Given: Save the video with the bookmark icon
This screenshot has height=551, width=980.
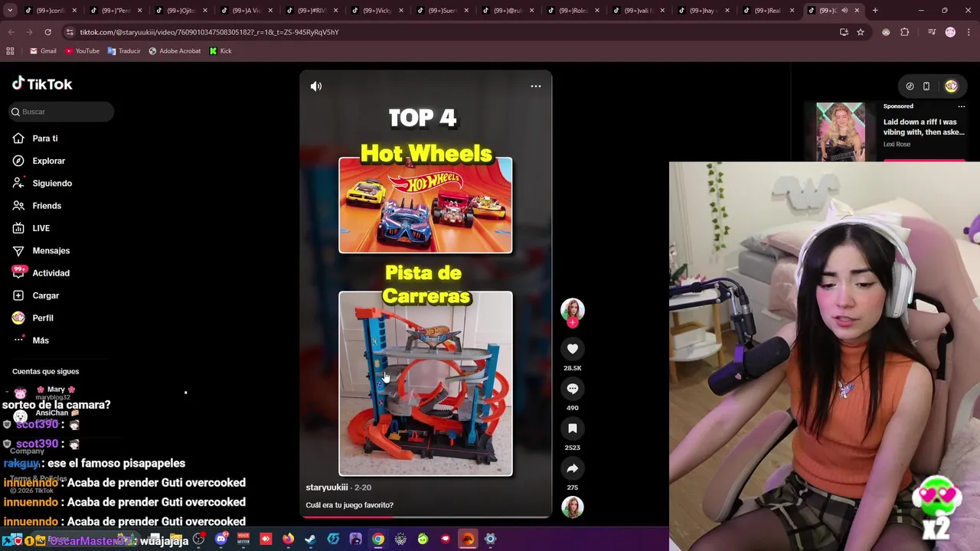Looking at the screenshot, I should 573,429.
